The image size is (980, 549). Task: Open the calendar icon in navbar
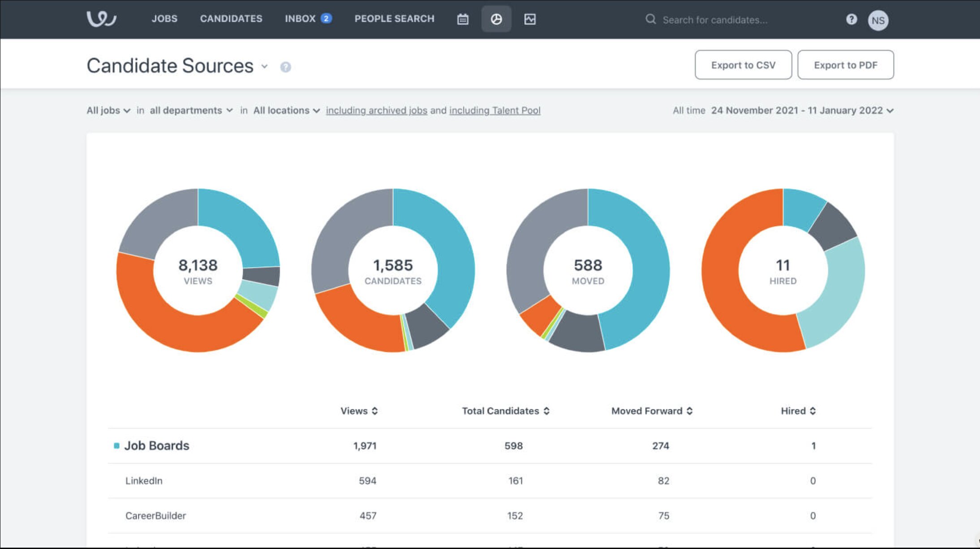tap(463, 19)
